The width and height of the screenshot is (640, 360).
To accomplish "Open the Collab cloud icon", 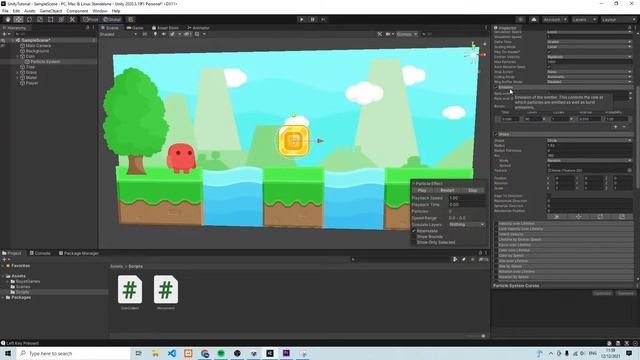I will tap(534, 20).
